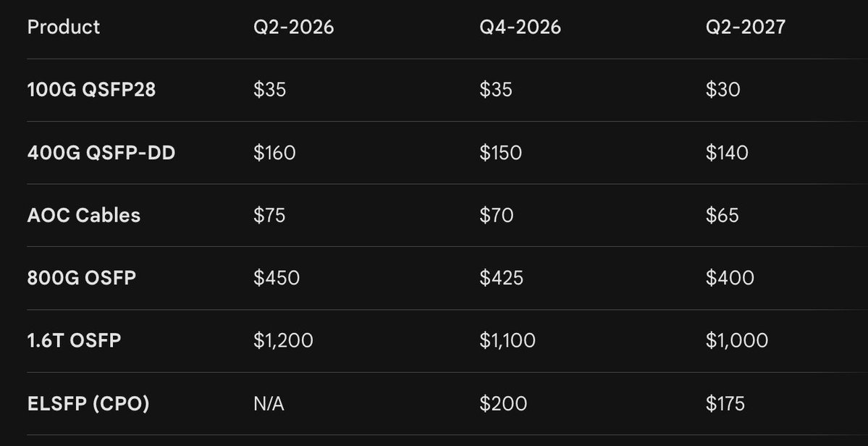The width and height of the screenshot is (868, 446).
Task: Click the Q2-2026 column header
Action: (294, 28)
